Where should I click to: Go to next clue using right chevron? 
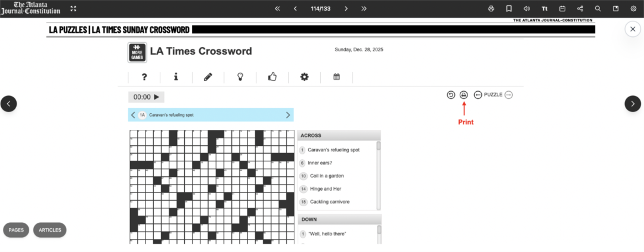pos(288,115)
